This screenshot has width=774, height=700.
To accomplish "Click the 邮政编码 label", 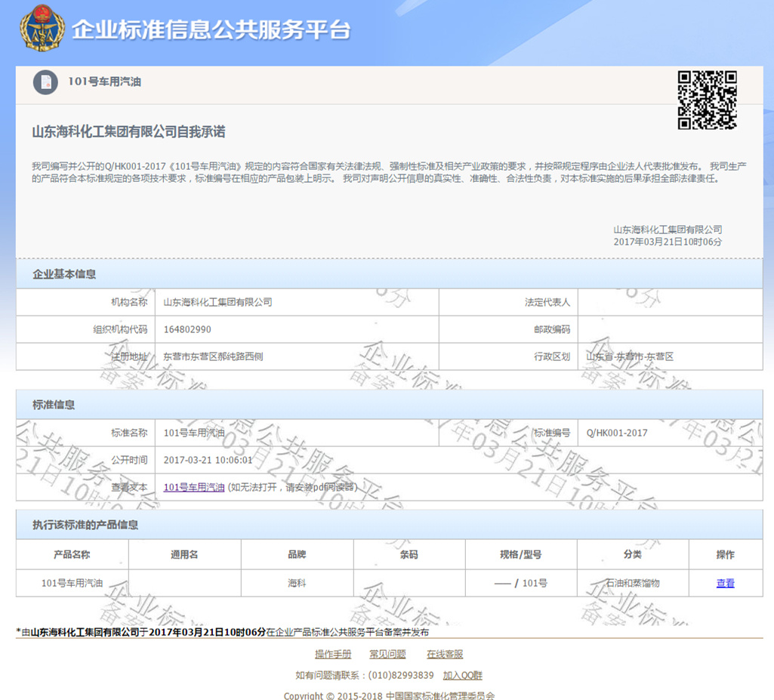I will 552,329.
